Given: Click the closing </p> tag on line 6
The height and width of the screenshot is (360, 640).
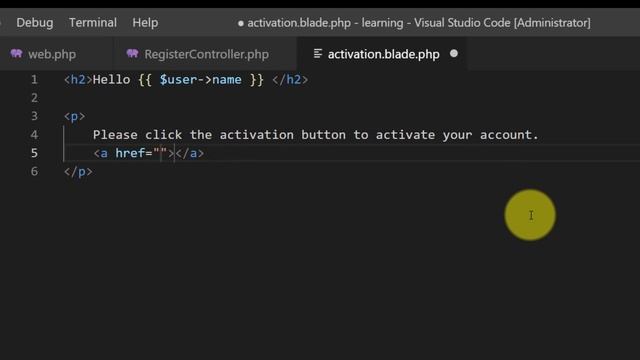Looking at the screenshot, I should coord(78,172).
